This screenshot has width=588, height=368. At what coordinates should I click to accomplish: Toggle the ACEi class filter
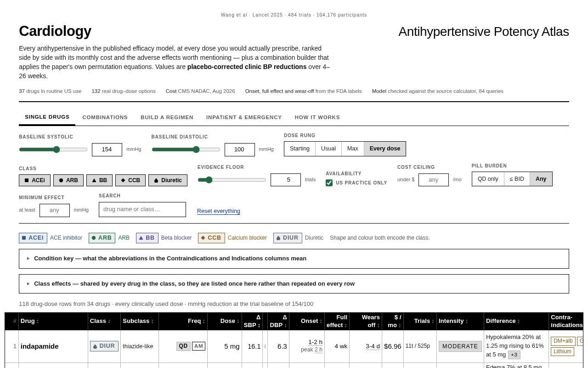click(x=34, y=180)
